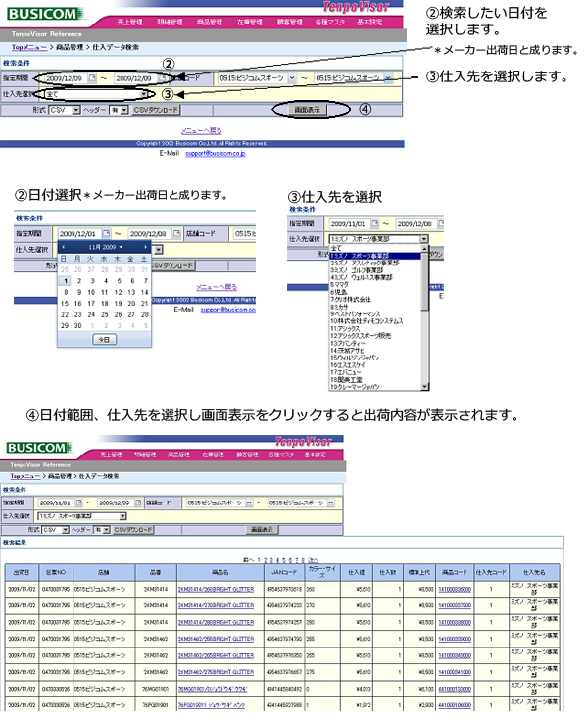Open end-date calendar icon beside second 2009/12/09
The image size is (588, 719).
pos(162,78)
